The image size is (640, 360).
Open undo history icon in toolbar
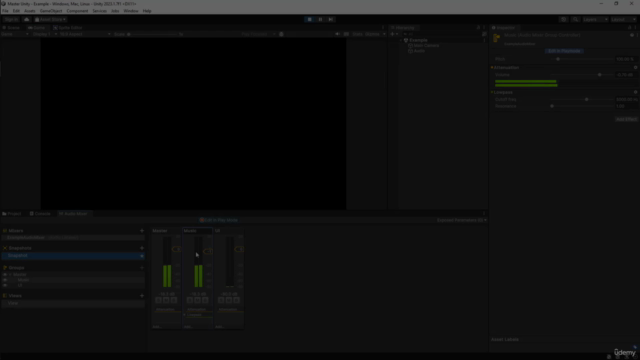(x=563, y=19)
